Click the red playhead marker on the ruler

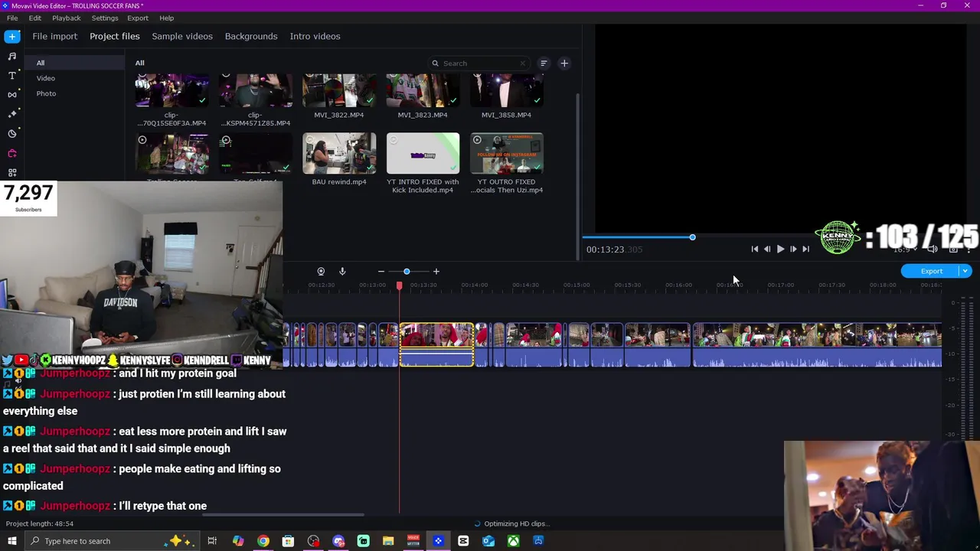pyautogui.click(x=399, y=285)
